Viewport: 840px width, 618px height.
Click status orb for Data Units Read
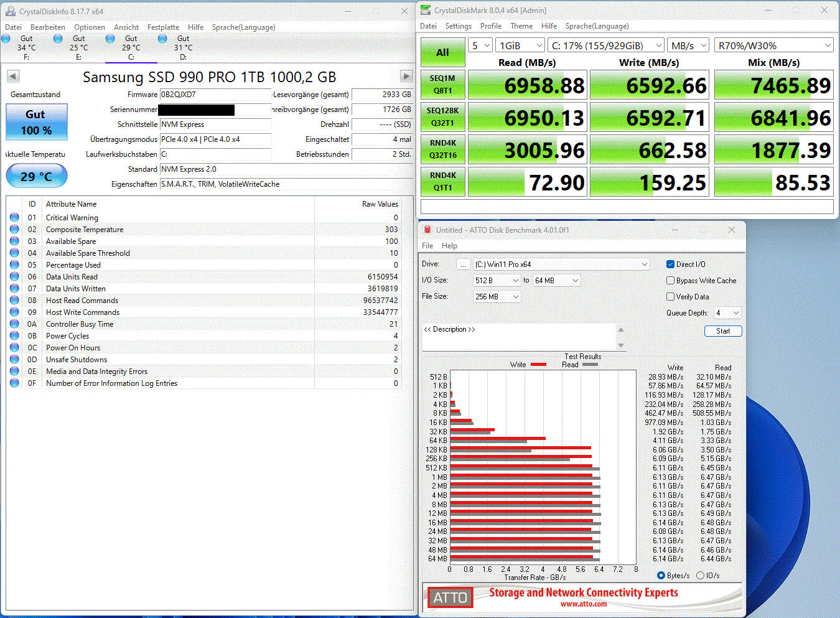pos(14,276)
